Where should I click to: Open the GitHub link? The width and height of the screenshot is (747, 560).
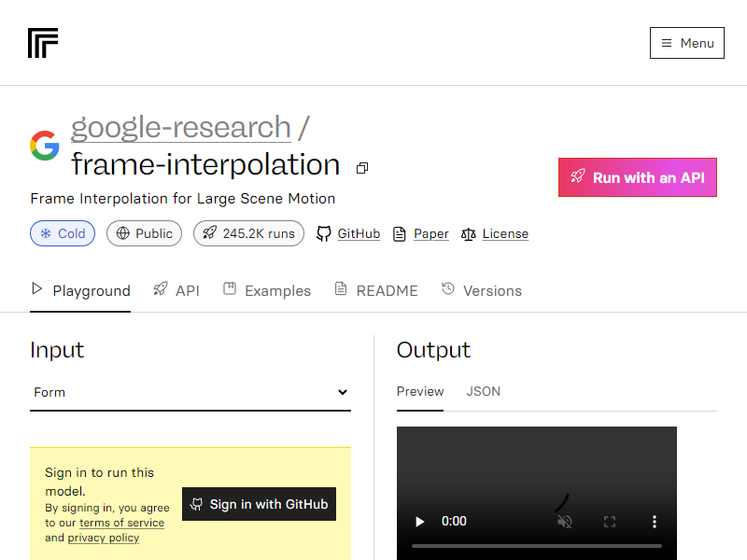pyautogui.click(x=359, y=234)
